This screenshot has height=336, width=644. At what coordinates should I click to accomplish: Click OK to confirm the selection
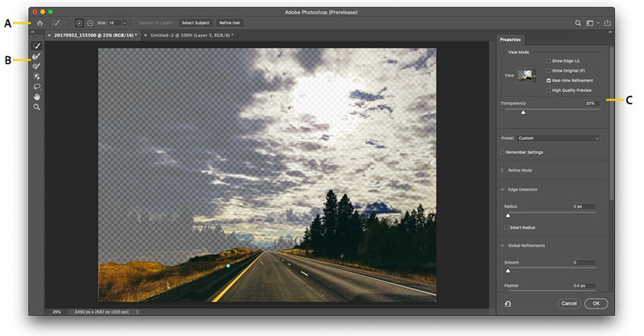pyautogui.click(x=596, y=304)
